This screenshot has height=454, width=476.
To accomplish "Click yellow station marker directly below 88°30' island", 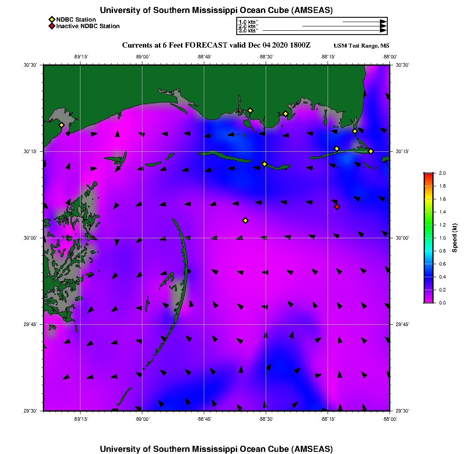I will pos(264,164).
